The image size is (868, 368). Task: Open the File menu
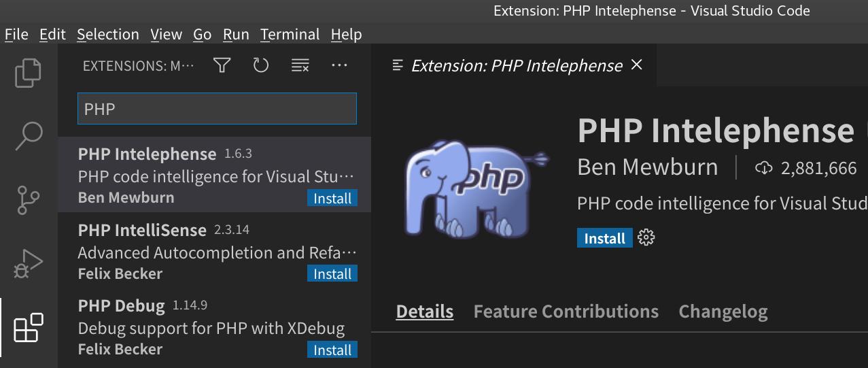pos(16,34)
